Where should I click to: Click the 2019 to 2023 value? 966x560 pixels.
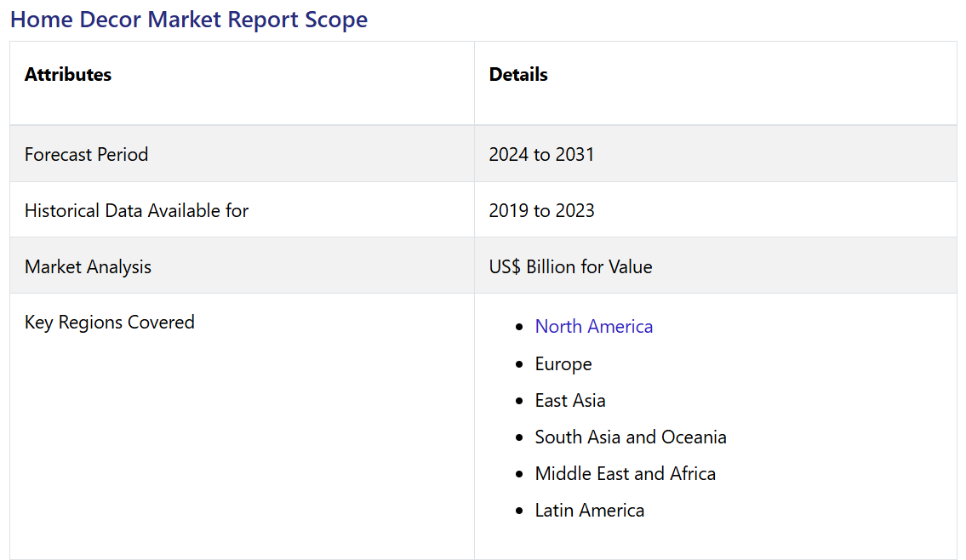(541, 211)
